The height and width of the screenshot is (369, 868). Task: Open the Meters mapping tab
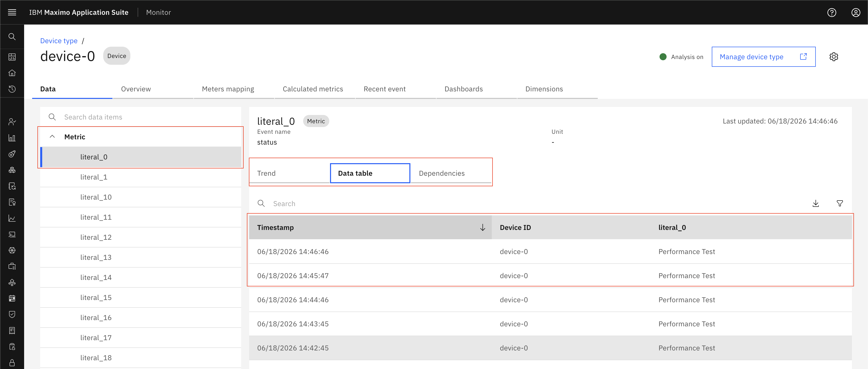tap(234, 89)
